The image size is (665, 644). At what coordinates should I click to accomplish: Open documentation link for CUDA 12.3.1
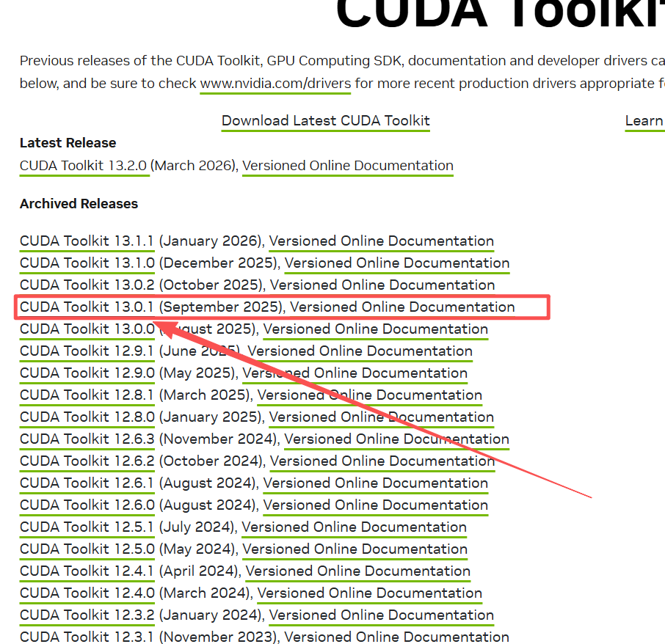[397, 637]
